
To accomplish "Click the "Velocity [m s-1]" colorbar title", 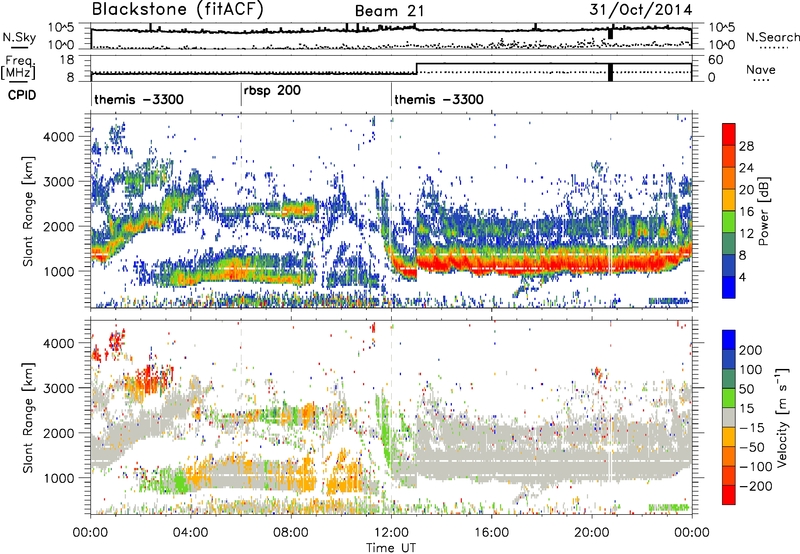I will coord(781,417).
